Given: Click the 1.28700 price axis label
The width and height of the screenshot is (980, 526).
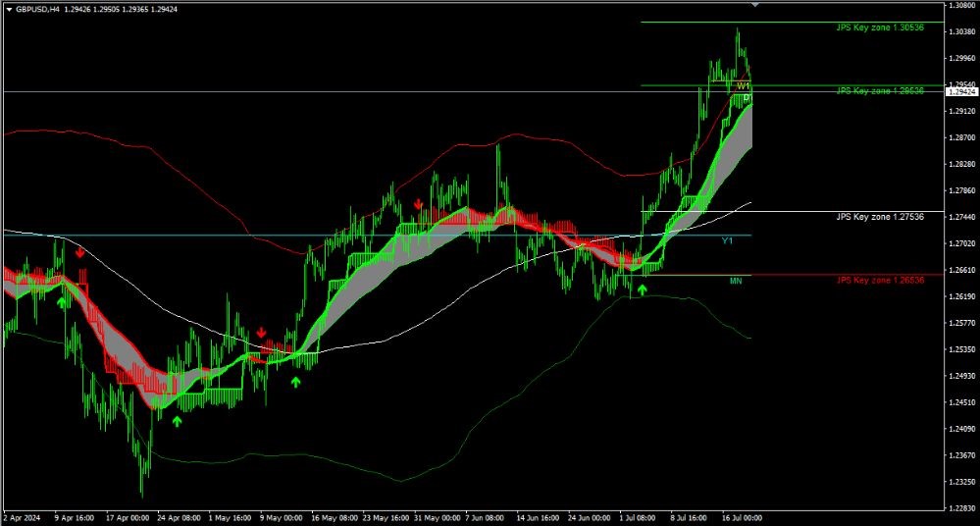Looking at the screenshot, I should pyautogui.click(x=962, y=137).
